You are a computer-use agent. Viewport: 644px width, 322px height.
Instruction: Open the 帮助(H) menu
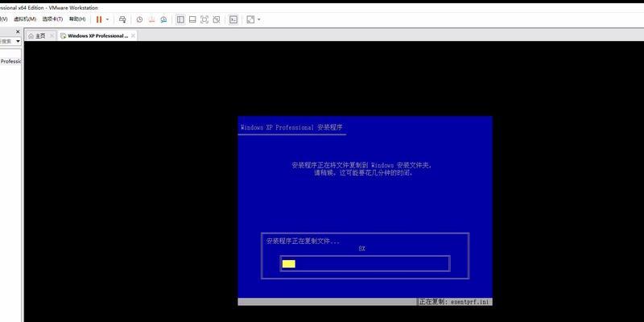coord(77,19)
